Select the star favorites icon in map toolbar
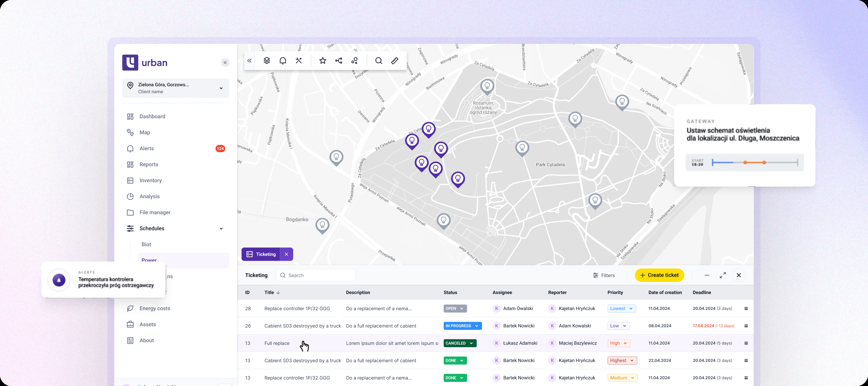This screenshot has height=386, width=868. click(322, 61)
